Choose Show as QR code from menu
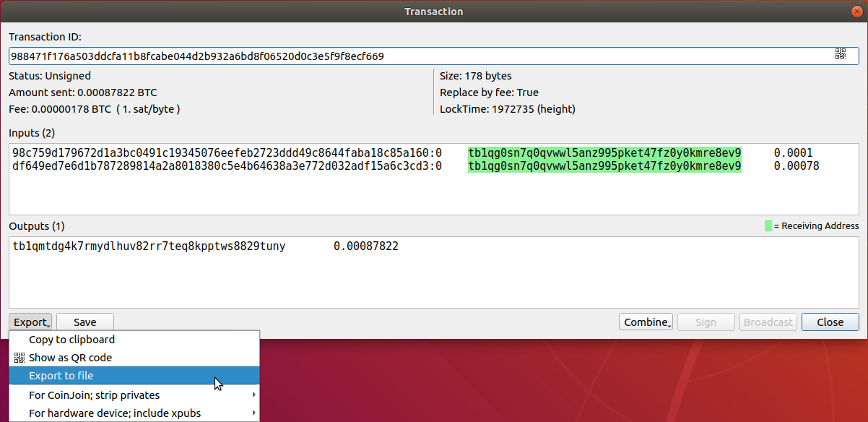Viewport: 868px width, 422px height. [x=70, y=358]
